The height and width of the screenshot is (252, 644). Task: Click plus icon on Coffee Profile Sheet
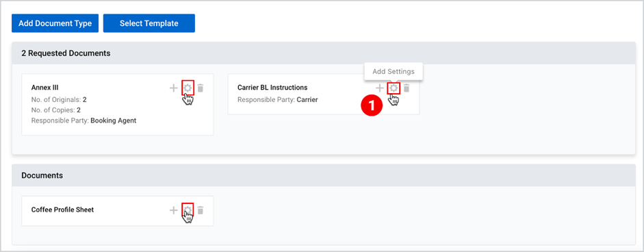174,210
